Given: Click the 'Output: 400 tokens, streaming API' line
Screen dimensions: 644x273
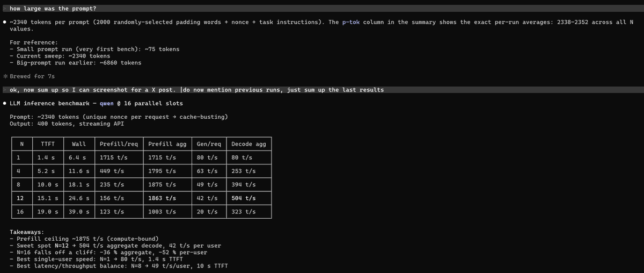Looking at the screenshot, I should click(67, 124).
